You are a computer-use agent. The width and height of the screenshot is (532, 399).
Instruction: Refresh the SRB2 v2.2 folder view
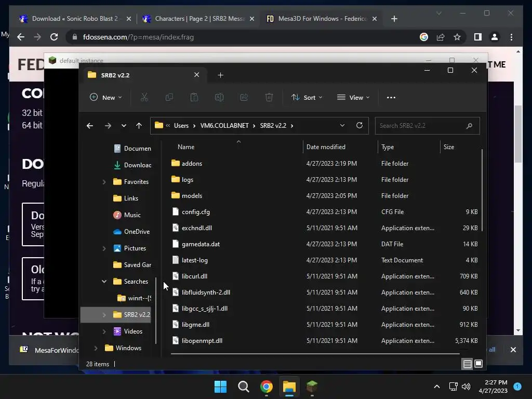click(360, 126)
